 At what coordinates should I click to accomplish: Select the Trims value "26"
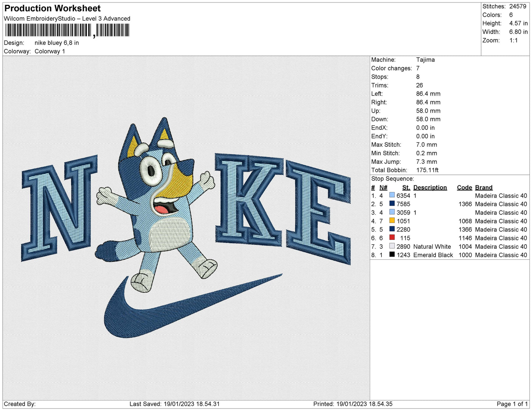click(x=420, y=85)
